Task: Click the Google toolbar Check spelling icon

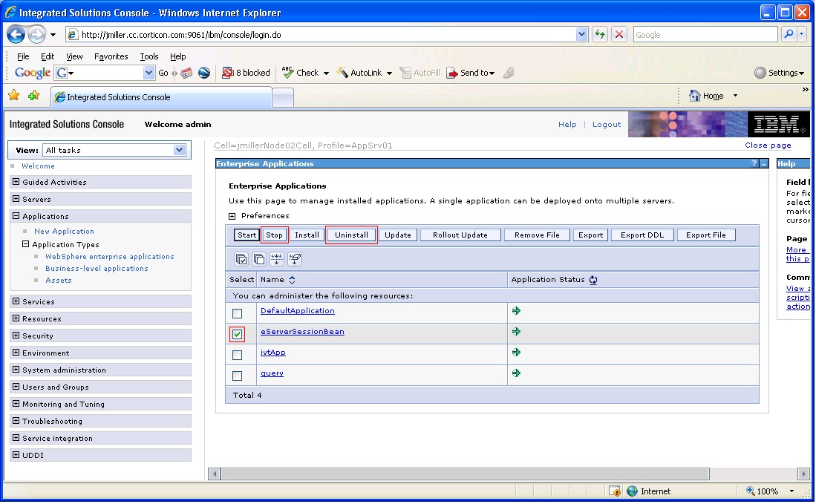Action: tap(287, 73)
